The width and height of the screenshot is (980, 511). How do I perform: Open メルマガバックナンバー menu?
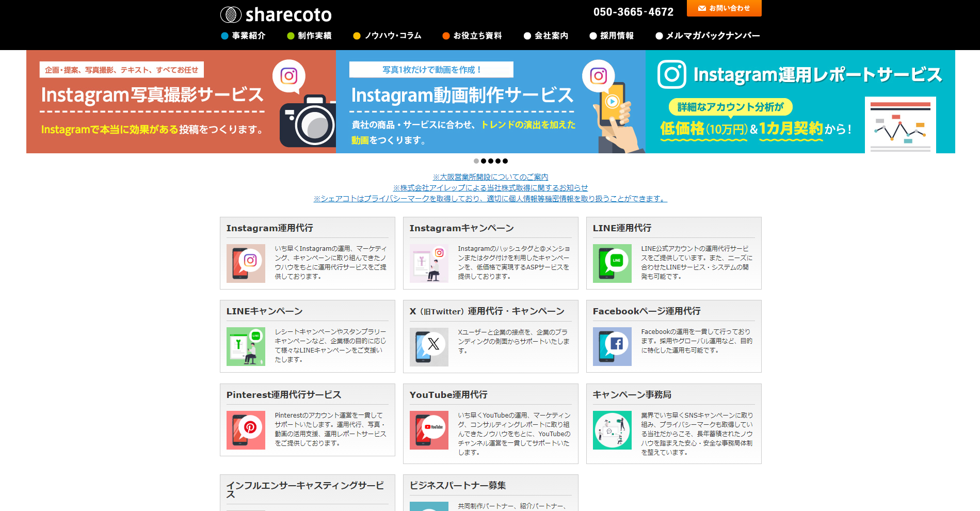(x=708, y=36)
